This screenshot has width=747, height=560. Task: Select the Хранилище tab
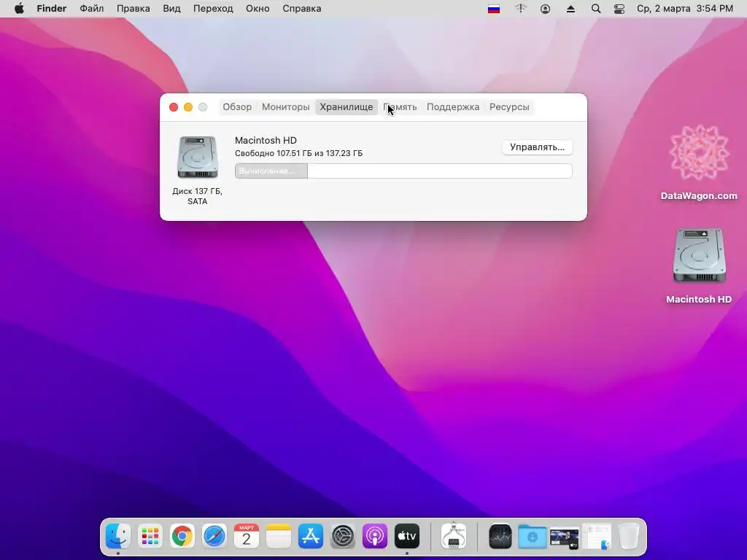click(x=347, y=106)
